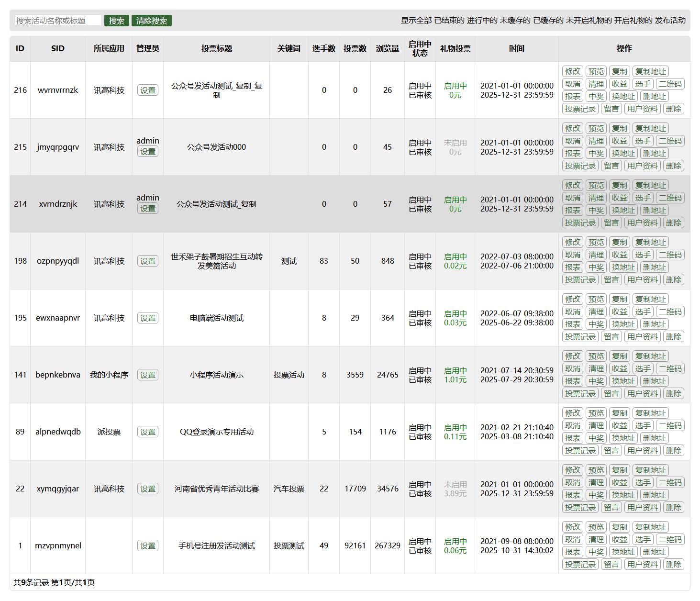700x601 pixels.
Task: Filter 未开启礼物的 activities
Action: coord(589,20)
